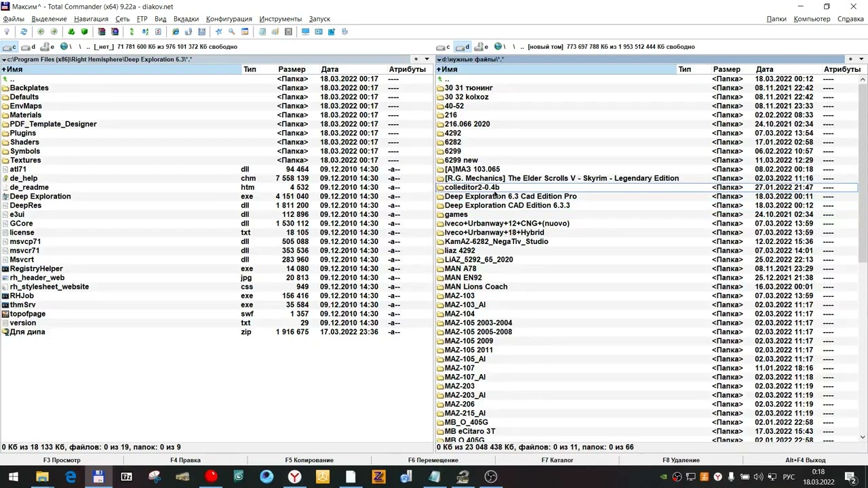Viewport: 868px width, 488px height.
Task: Select Deep Exploration CAD Edition 6.3.3 folder
Action: (x=507, y=205)
